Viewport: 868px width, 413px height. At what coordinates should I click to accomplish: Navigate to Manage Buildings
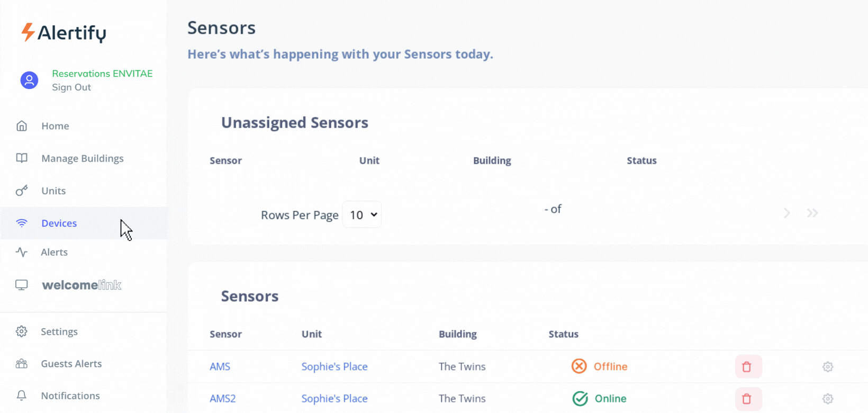point(82,158)
